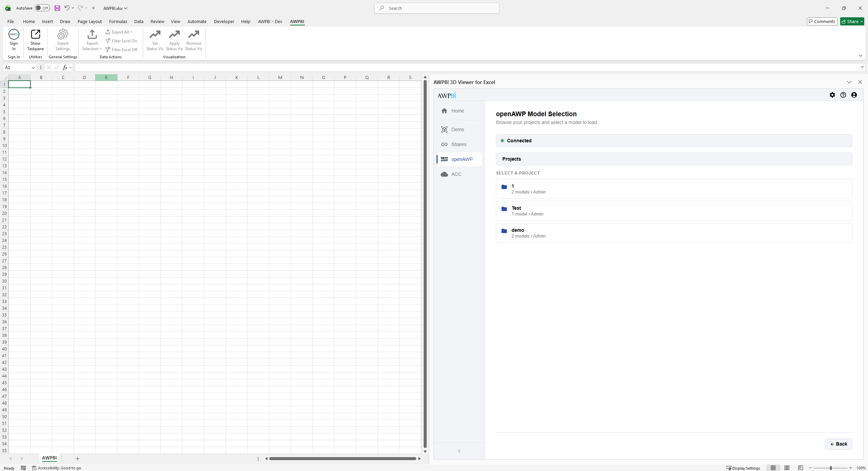
Task: Switch to Page Layout view icon
Action: tap(787, 468)
